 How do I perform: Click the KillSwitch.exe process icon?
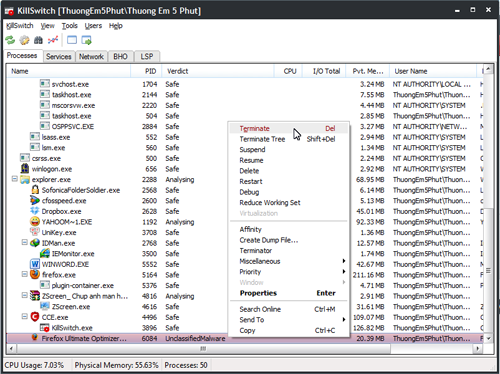tap(45, 328)
